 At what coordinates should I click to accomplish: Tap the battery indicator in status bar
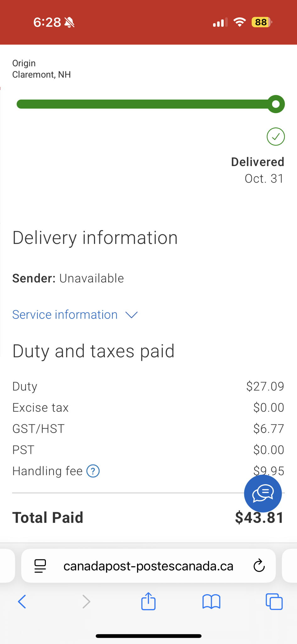coord(261,22)
